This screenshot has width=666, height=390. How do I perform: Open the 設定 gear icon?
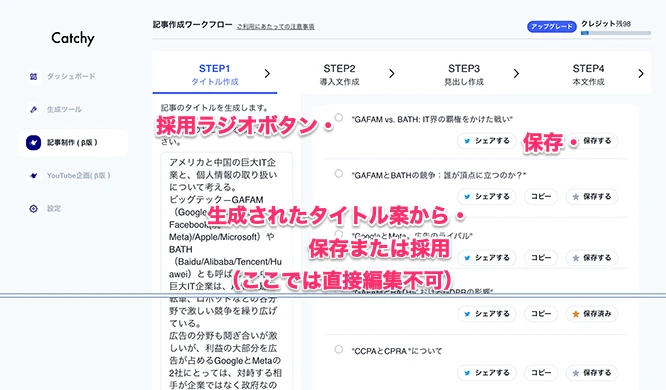coord(34,209)
